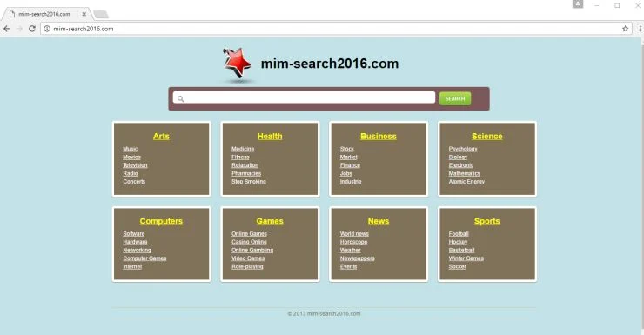This screenshot has height=335, width=644.
Task: Click the World news link
Action: pos(354,234)
